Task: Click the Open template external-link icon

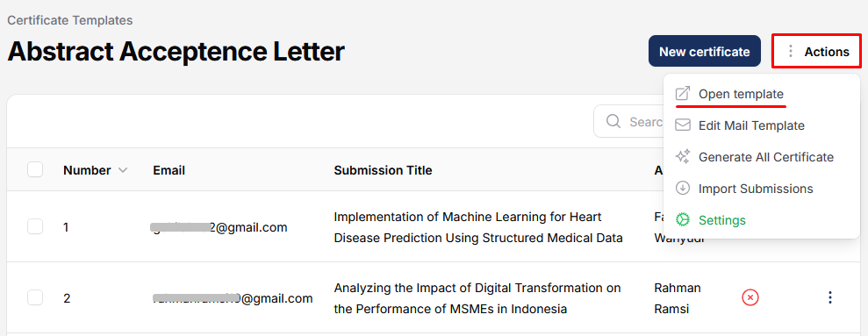Action: (x=683, y=94)
